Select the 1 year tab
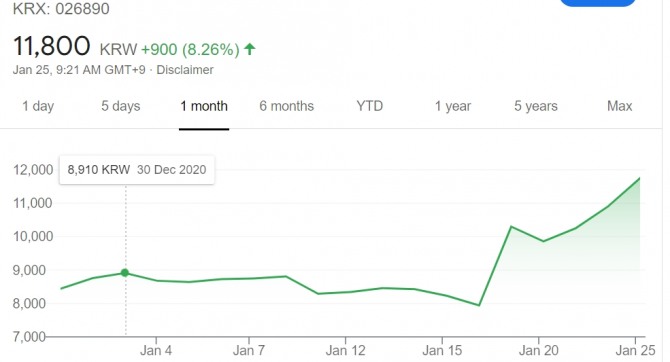 (453, 106)
